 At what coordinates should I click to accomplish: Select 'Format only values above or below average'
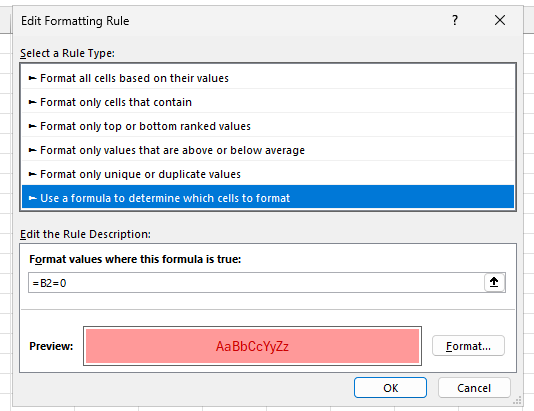tap(268, 150)
